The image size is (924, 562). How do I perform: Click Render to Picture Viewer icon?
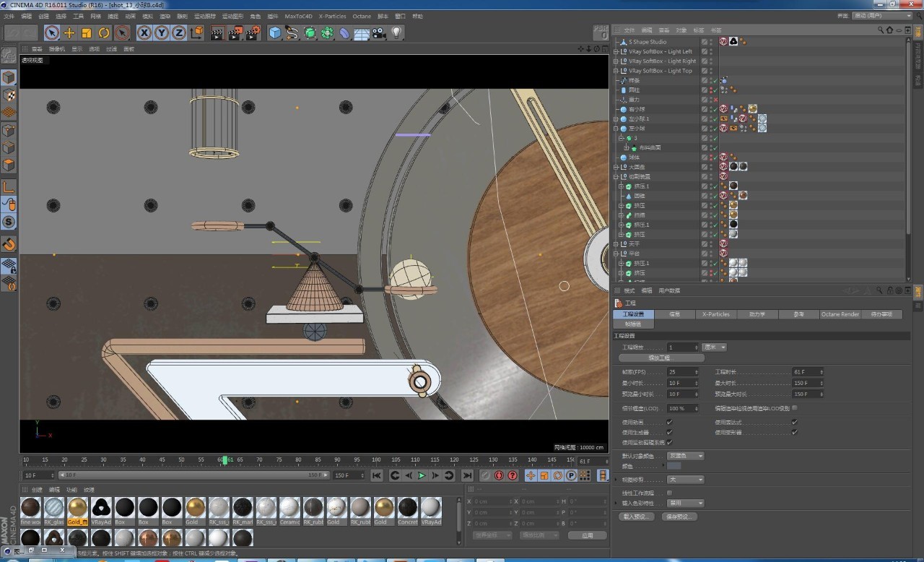coord(235,33)
